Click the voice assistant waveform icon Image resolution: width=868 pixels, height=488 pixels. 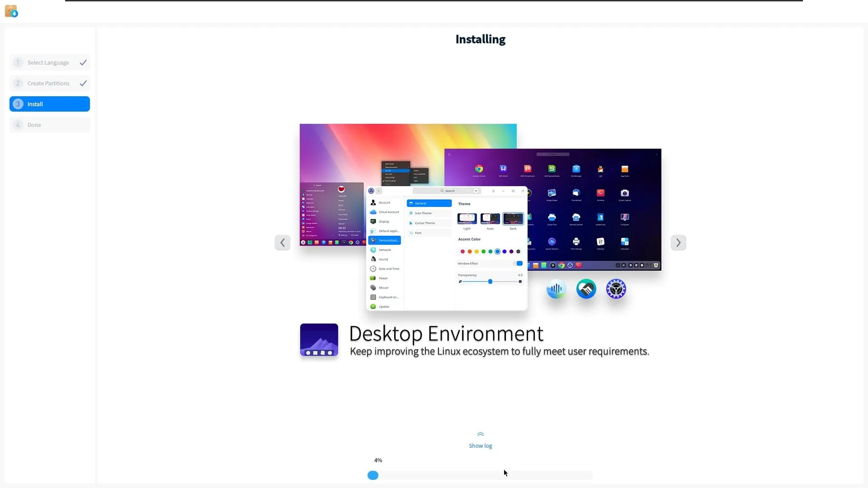pyautogui.click(x=556, y=289)
